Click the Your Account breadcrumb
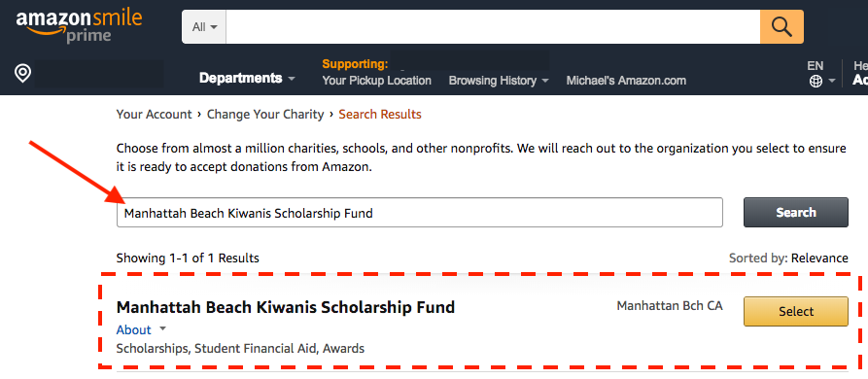Screen dimensions: 868x379 pos(154,115)
